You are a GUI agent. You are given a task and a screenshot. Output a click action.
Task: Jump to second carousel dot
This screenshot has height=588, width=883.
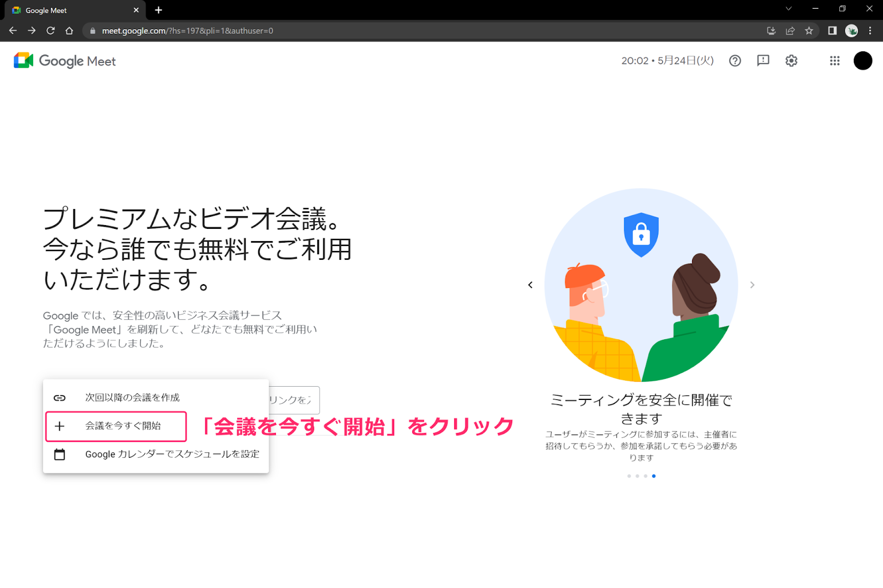637,476
